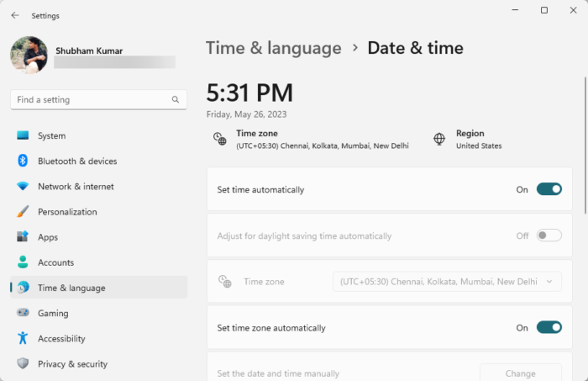
Task: Click the Accounts person icon
Action: (x=23, y=262)
